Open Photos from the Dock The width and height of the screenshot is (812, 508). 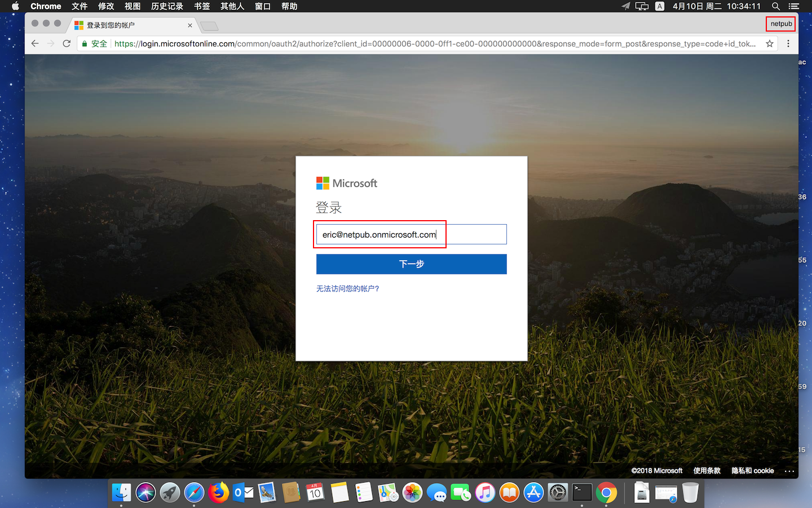point(412,493)
